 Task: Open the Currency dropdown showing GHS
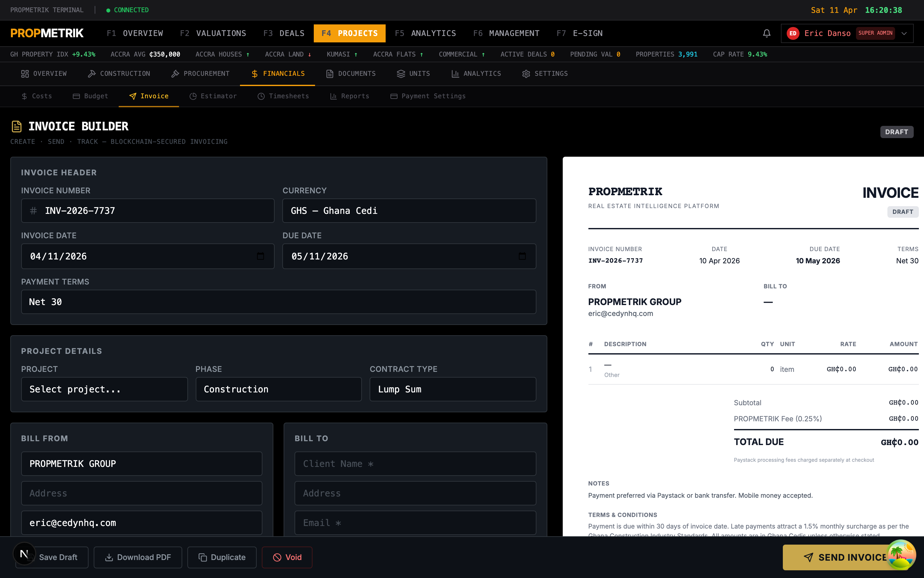pyautogui.click(x=409, y=211)
